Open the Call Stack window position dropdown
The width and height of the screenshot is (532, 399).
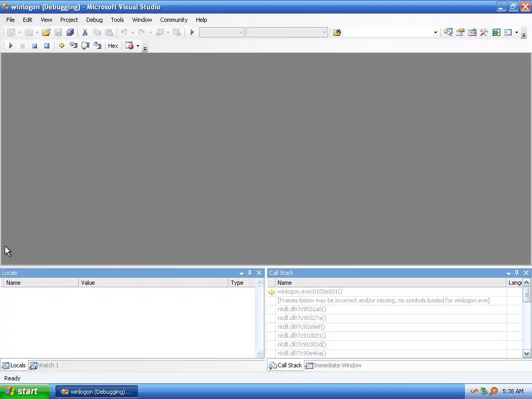pos(508,273)
